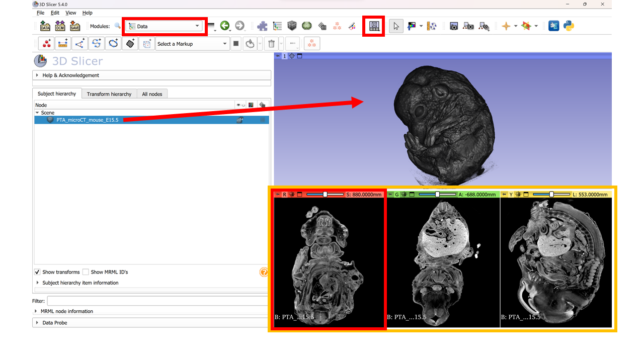Maximize the red slice view
This screenshot has width=644, height=362.
tap(299, 194)
